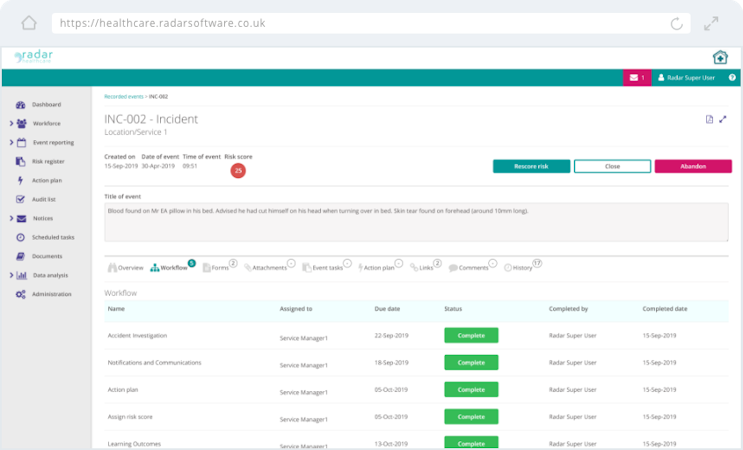
Task: Expand the Workforce sidebar section
Action: (11, 123)
